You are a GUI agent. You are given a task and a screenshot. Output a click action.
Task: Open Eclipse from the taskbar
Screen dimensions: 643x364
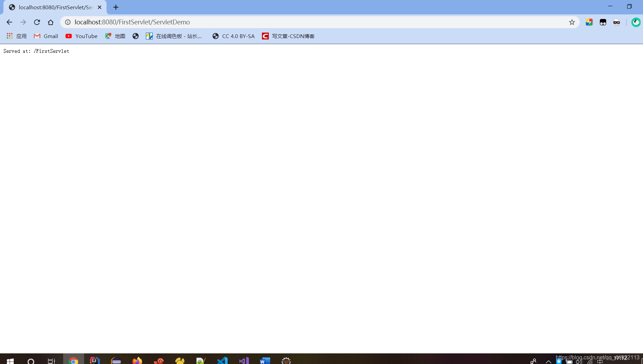pos(116,361)
